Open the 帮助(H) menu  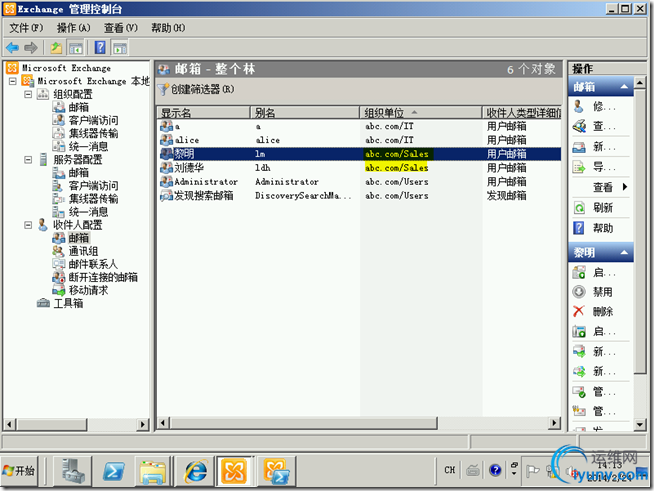168,28
